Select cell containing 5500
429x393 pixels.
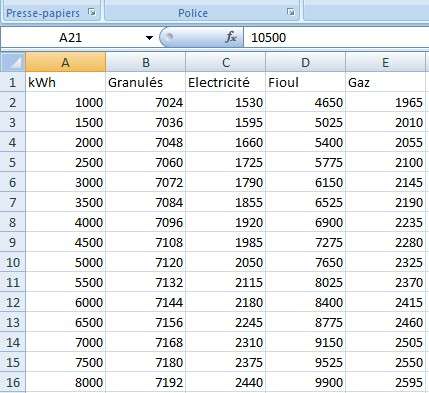pyautogui.click(x=65, y=282)
